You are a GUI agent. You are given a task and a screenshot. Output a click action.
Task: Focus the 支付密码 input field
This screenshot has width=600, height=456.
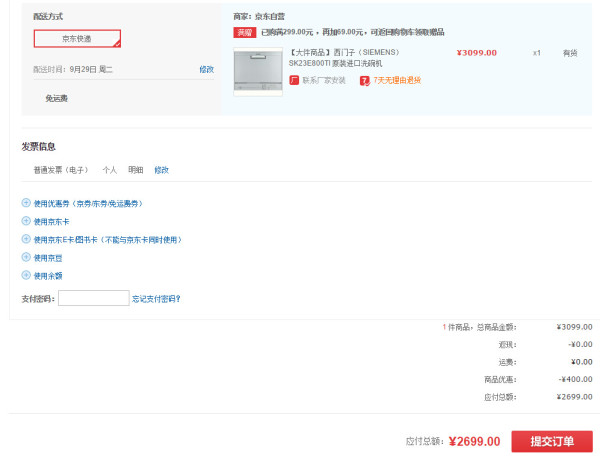pos(94,298)
